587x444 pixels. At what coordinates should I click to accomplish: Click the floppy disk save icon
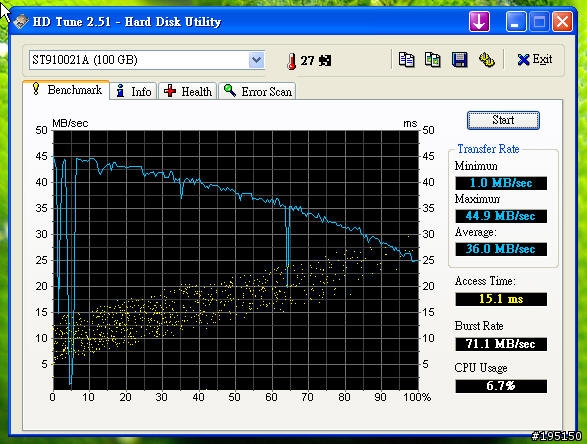tap(459, 60)
